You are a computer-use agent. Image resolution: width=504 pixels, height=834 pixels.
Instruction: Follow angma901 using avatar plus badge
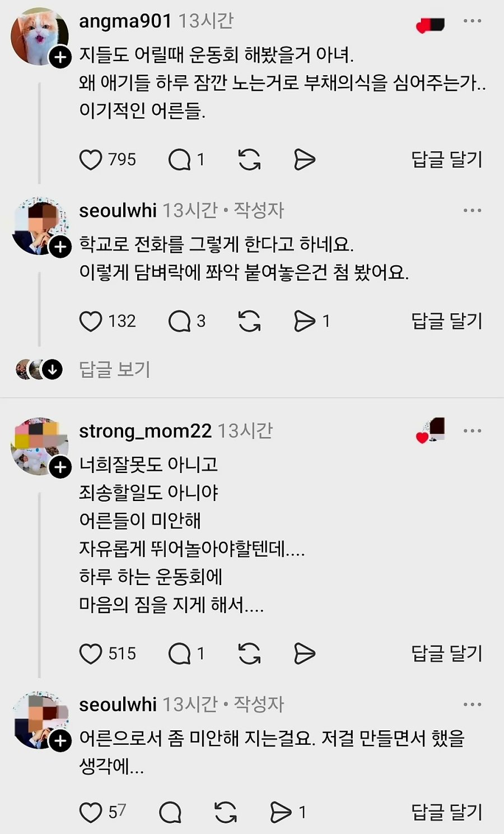tap(60, 57)
